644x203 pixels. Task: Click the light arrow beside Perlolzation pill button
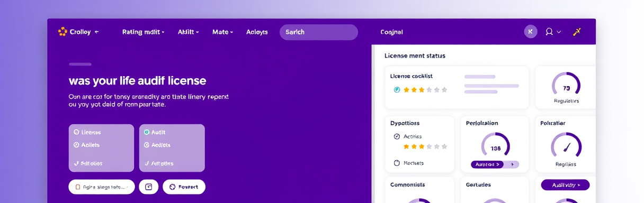tap(512, 164)
